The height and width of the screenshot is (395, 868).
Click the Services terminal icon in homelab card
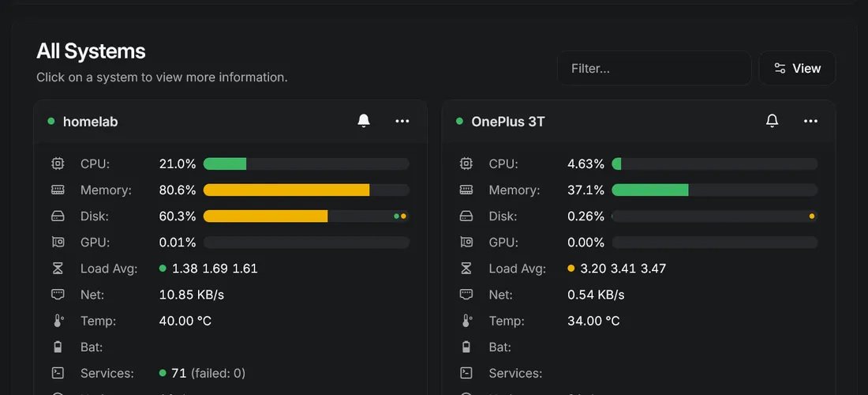coord(58,373)
